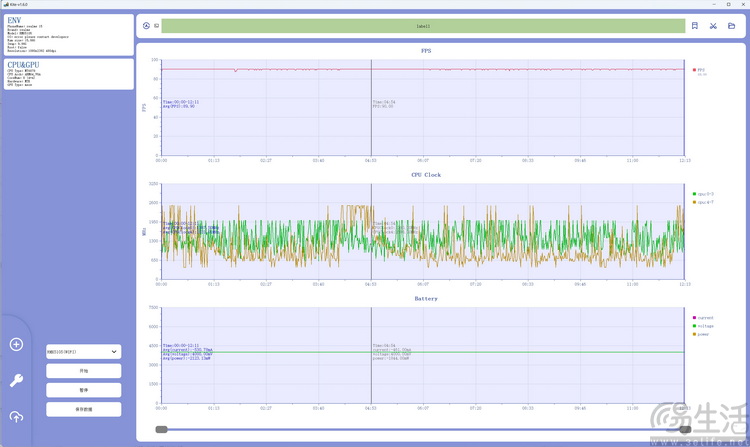Image resolution: width=750 pixels, height=447 pixels.
Task: Toggle cpu-4-7 series in CPU Clock legend
Action: click(703, 202)
